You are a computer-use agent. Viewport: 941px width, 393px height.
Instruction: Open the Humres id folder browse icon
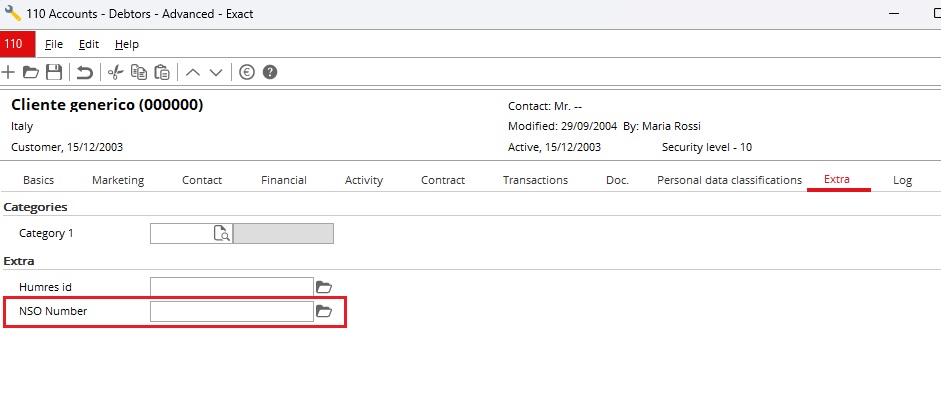tap(323, 287)
